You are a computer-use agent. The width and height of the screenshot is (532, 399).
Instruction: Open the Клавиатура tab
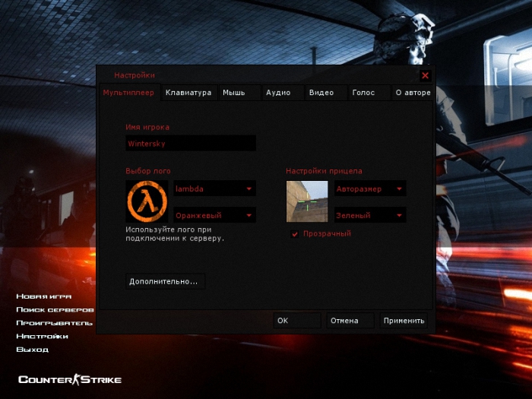tap(188, 92)
